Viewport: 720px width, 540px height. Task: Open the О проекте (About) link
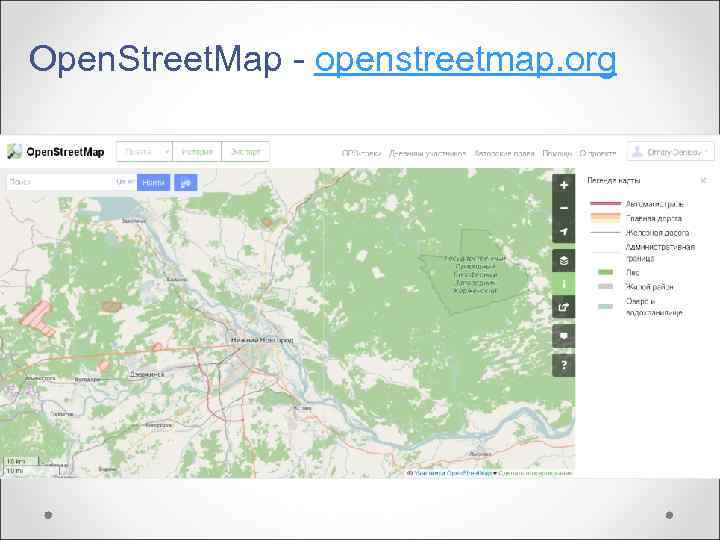tap(597, 153)
